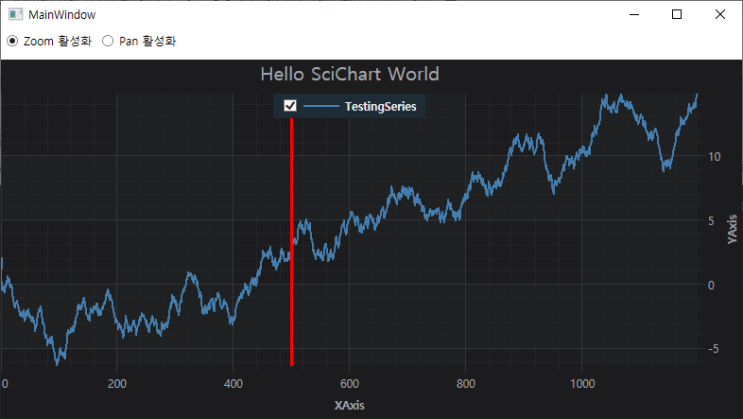Click the MainWindow title text

(62, 15)
